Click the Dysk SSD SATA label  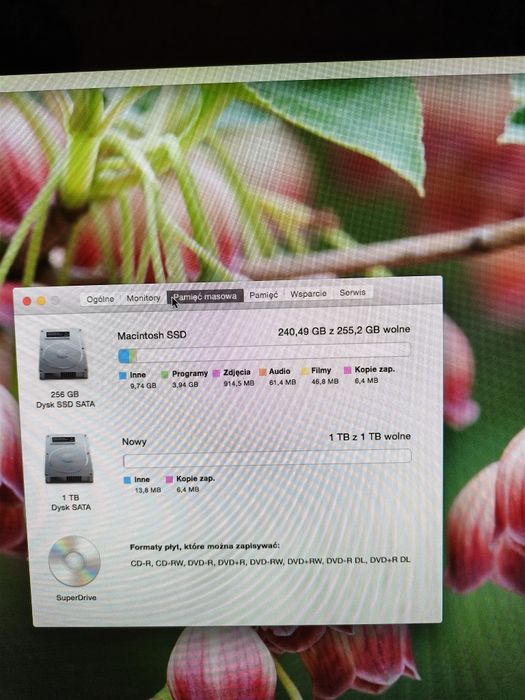pyautogui.click(x=65, y=404)
